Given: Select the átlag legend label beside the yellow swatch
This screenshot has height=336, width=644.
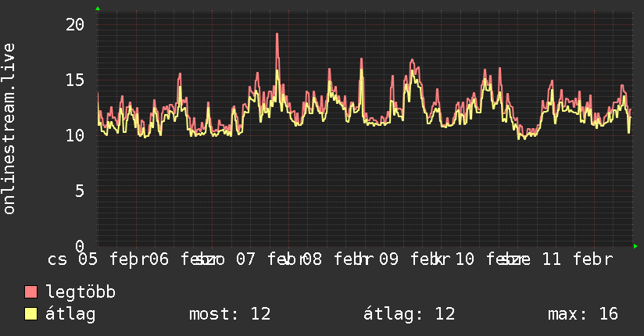Looking at the screenshot, I should [x=70, y=315].
